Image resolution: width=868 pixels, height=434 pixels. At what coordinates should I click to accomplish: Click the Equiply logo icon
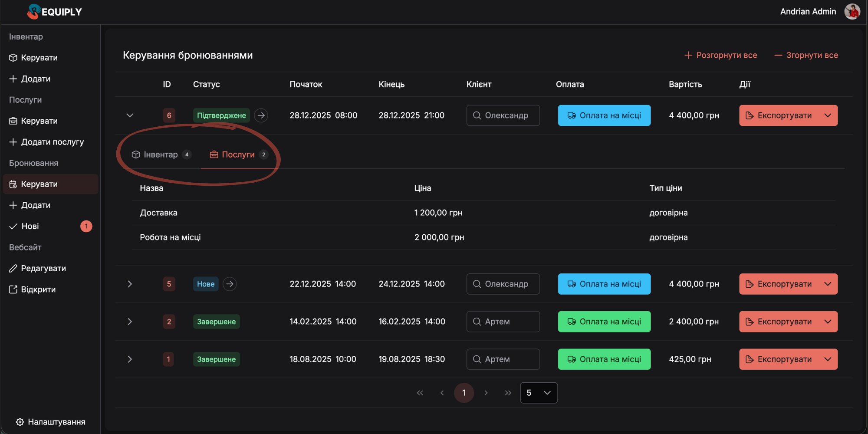[x=33, y=12]
